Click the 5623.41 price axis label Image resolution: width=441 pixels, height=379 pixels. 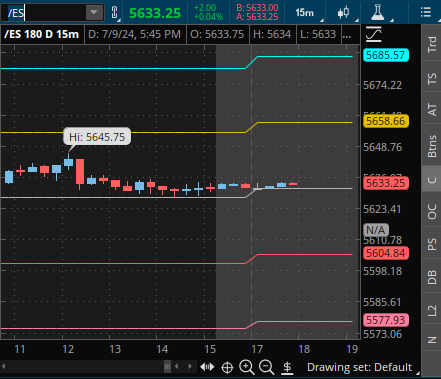[x=382, y=209]
